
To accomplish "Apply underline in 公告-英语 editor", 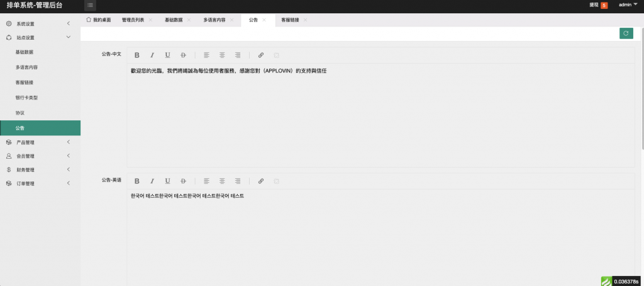I will point(167,181).
